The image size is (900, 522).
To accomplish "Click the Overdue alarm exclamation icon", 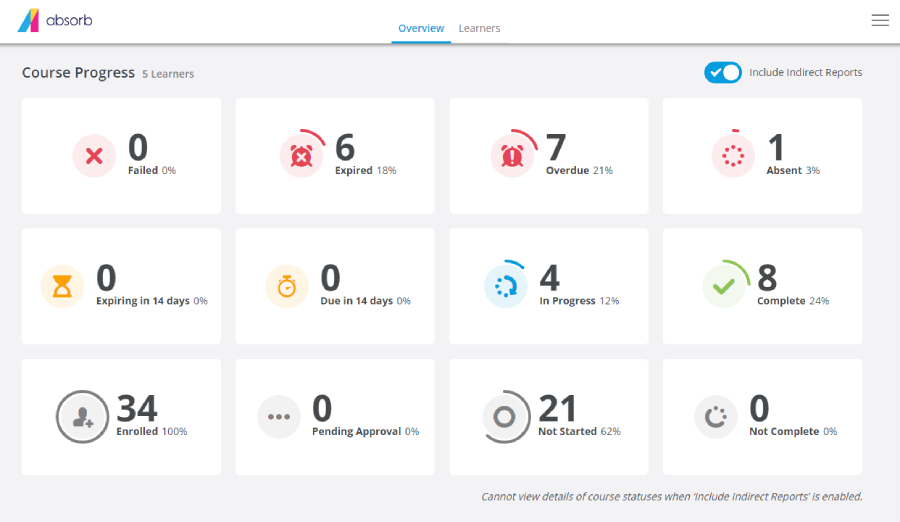I will pos(513,156).
